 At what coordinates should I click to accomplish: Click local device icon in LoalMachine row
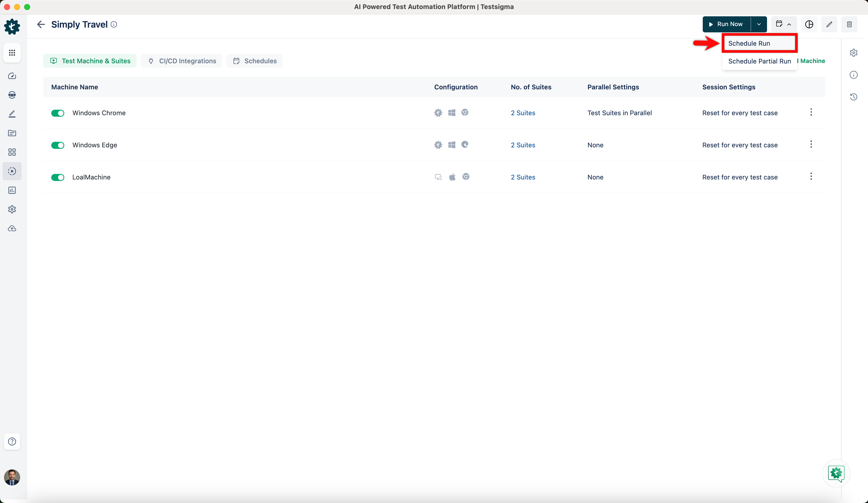pos(438,177)
